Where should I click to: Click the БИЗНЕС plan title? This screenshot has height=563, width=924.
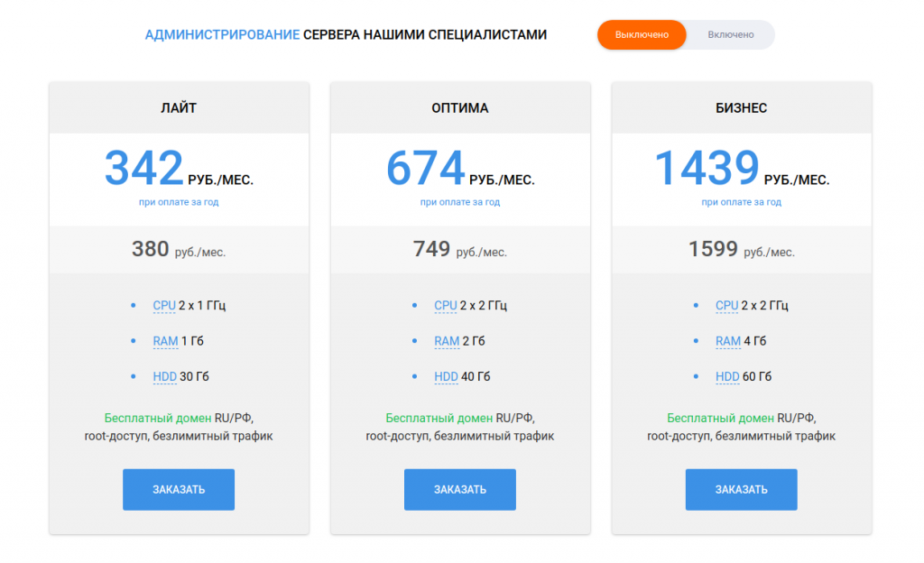click(x=742, y=107)
